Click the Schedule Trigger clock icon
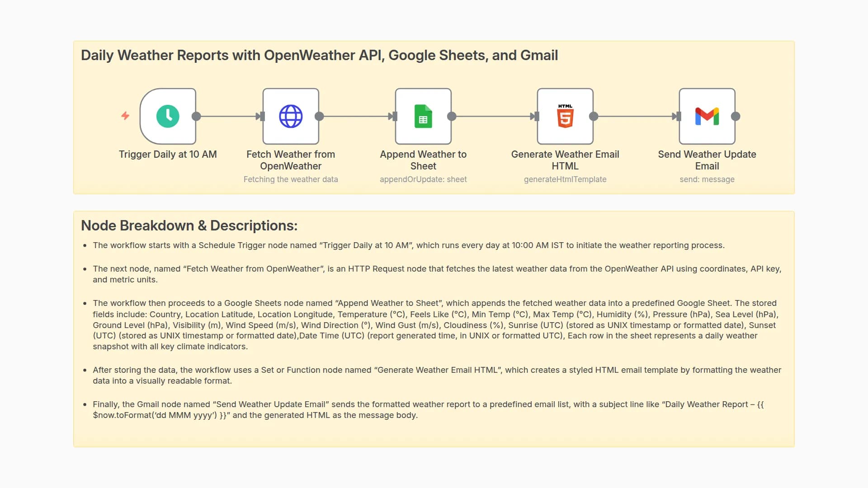Image resolution: width=868 pixels, height=488 pixels. (x=168, y=117)
